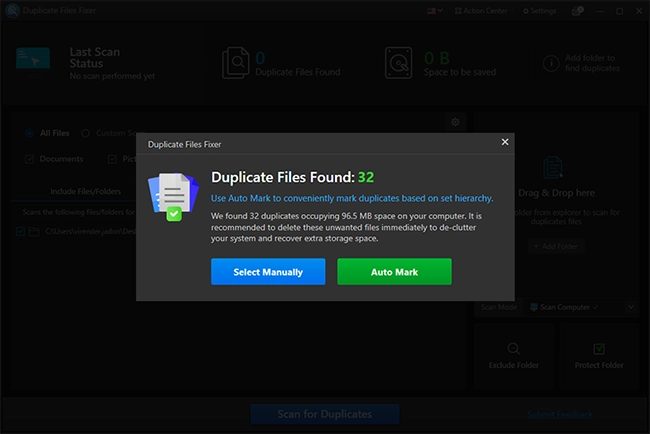The image size is (650, 434).
Task: Open the Action Center
Action: (x=480, y=11)
